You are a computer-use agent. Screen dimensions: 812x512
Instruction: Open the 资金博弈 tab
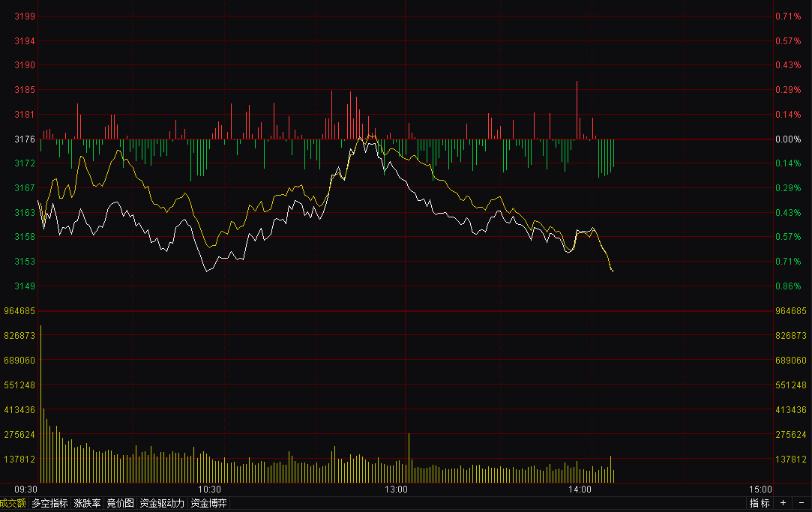pos(209,503)
